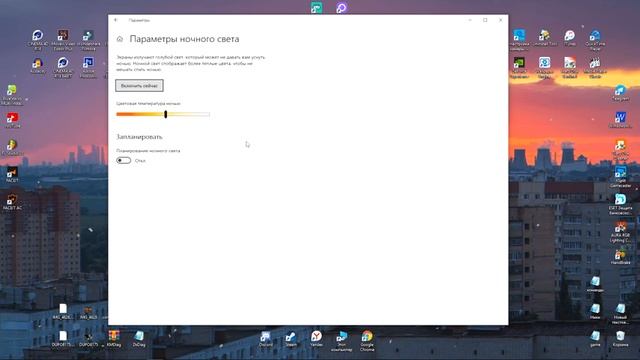Click the purple icon at top of desktop

tap(342, 7)
